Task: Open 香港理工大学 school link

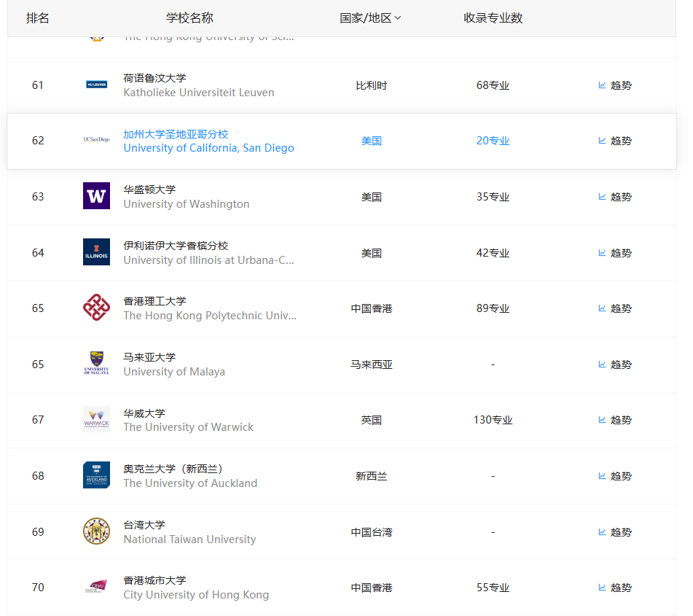Action: click(x=154, y=302)
